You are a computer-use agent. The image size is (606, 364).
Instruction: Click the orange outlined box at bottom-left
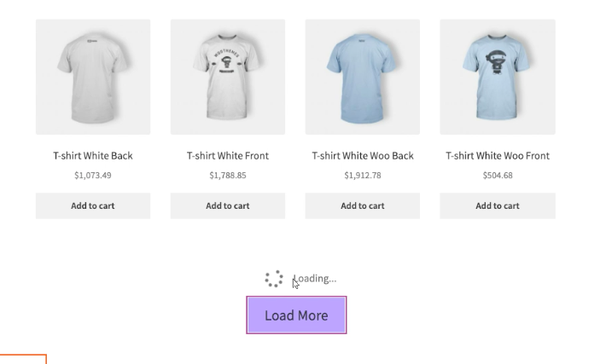22,359
